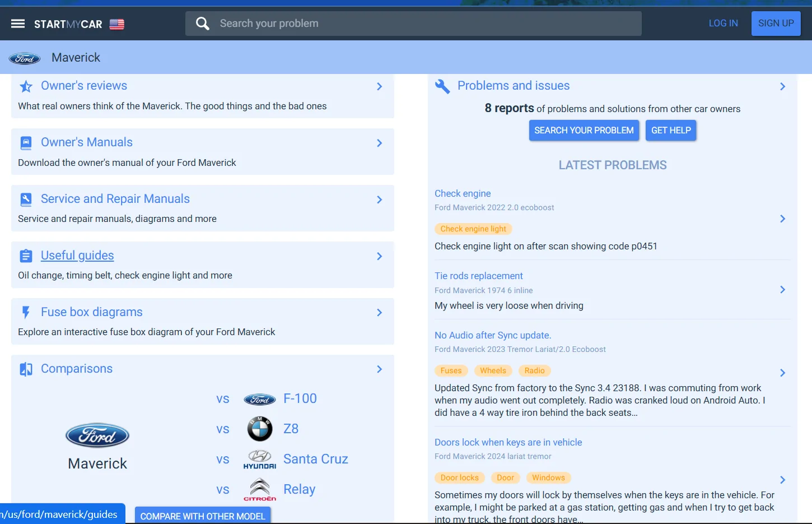Expand the Service and Repair Manuals chevron
This screenshot has height=524, width=812.
tap(380, 200)
